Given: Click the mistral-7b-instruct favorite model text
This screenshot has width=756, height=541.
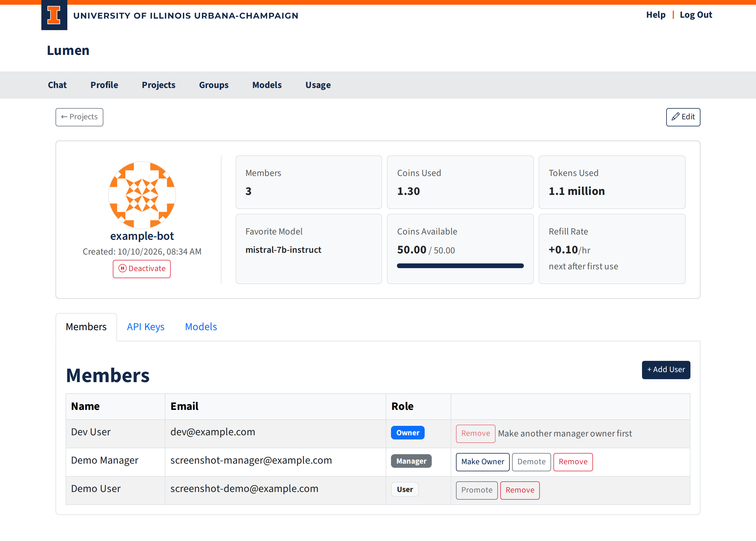Looking at the screenshot, I should (x=283, y=250).
